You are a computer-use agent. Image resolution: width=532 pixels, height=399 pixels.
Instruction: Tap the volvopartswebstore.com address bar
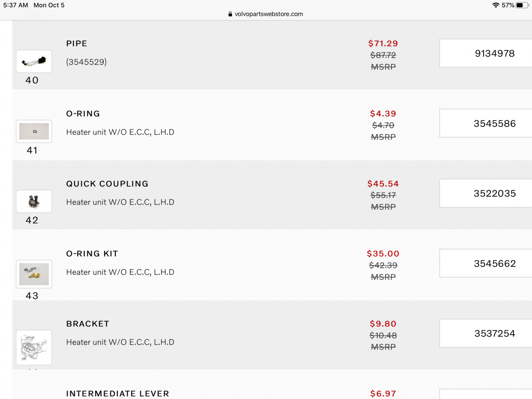pos(266,14)
